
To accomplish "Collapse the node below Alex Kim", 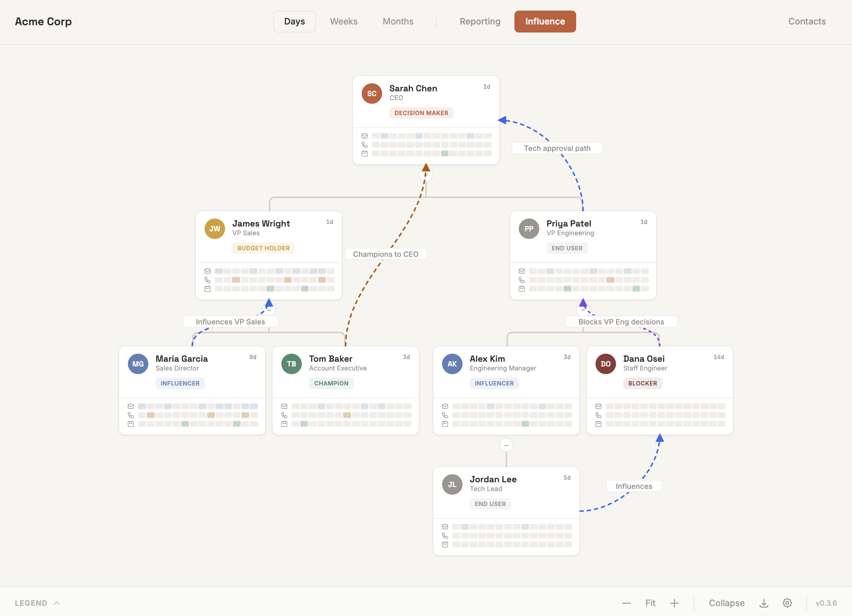I will (x=506, y=445).
